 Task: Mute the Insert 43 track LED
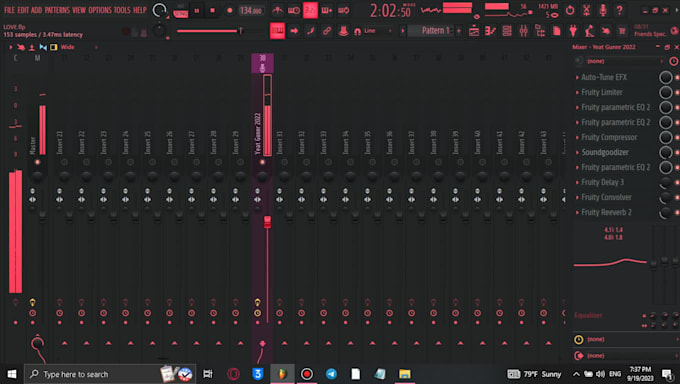[548, 162]
